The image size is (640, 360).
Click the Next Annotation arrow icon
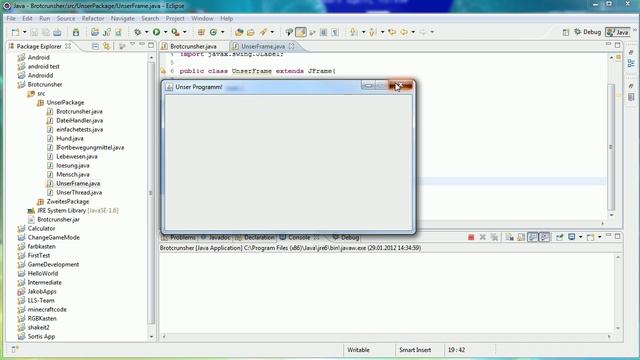click(354, 32)
